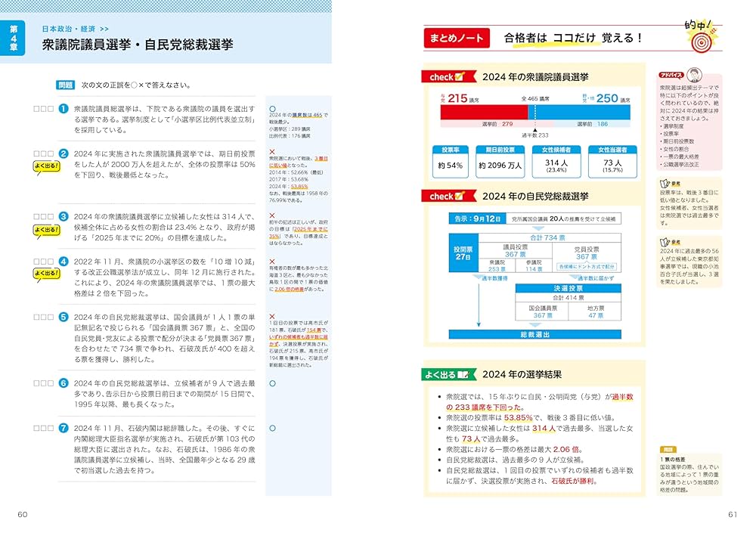
Task: Click the notebook icon beside よく出る heading
Action: coord(463,373)
